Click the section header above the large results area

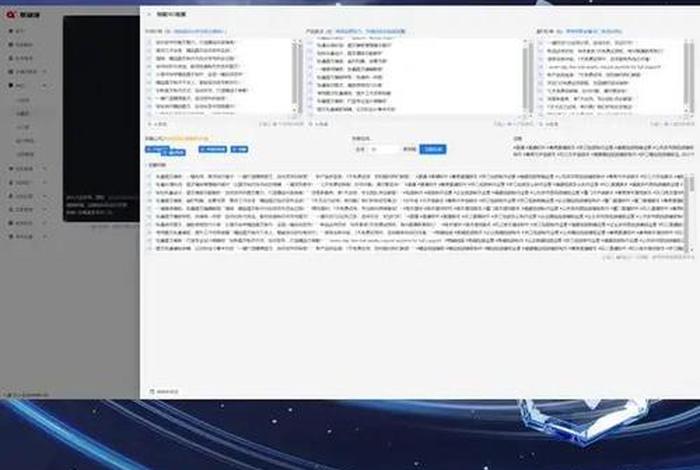tap(157, 165)
